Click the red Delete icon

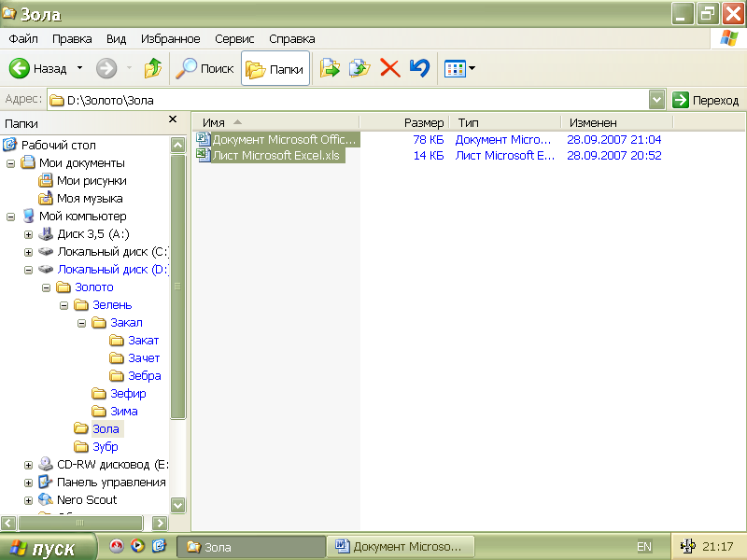[x=390, y=68]
